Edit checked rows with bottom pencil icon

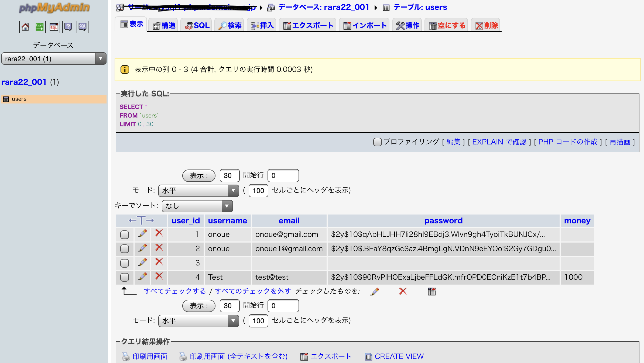tap(375, 291)
